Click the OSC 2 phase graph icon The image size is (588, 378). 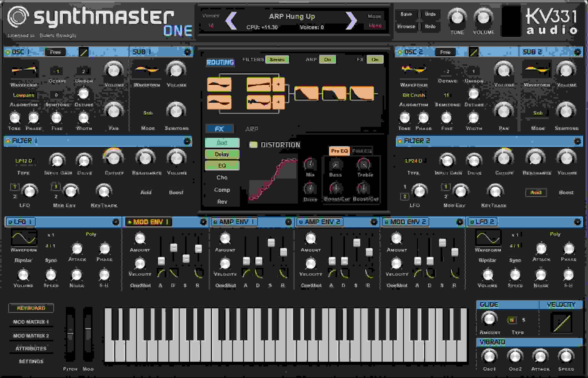473,52
